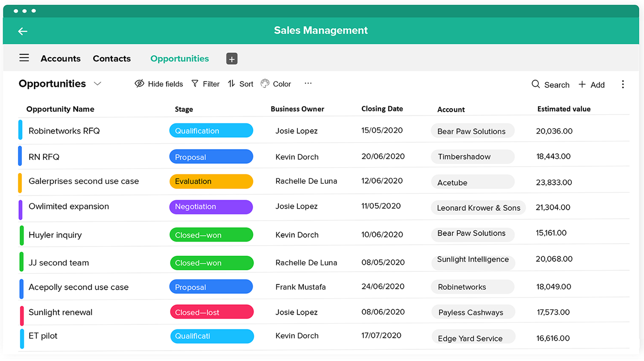Click the plus icon beside Add
The height and width of the screenshot is (361, 644).
(582, 84)
